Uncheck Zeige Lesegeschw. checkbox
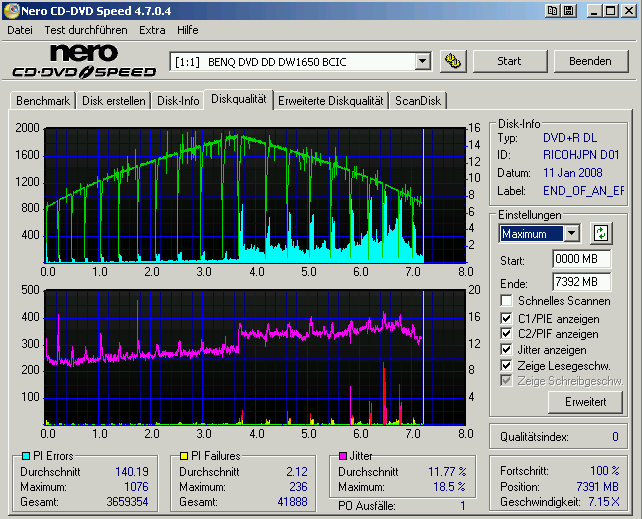 coord(507,366)
